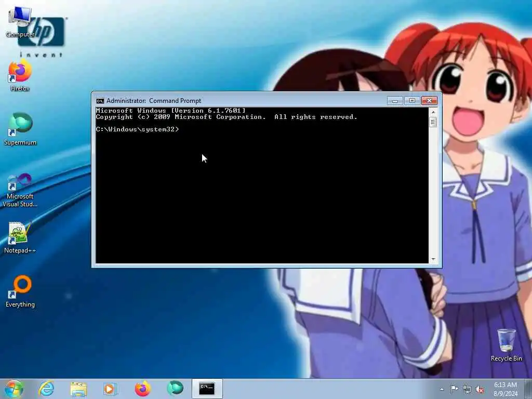This screenshot has height=399, width=532.
Task: Click the console scrollbar thumb
Action: 433,122
